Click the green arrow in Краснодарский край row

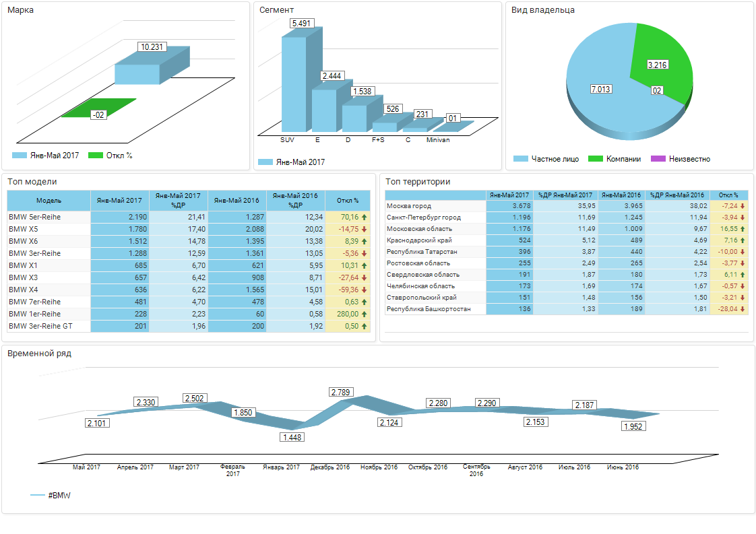[743, 240]
